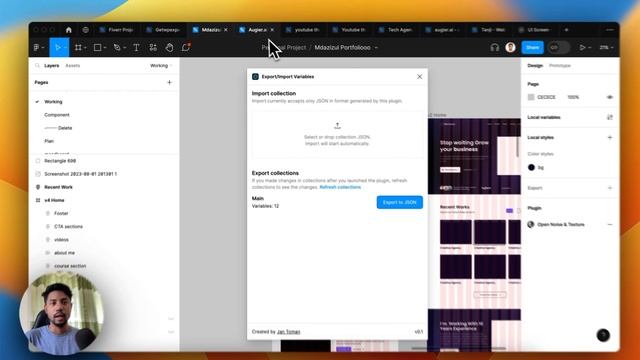The width and height of the screenshot is (640, 360).
Task: Switch to the Prototype tab
Action: click(560, 66)
